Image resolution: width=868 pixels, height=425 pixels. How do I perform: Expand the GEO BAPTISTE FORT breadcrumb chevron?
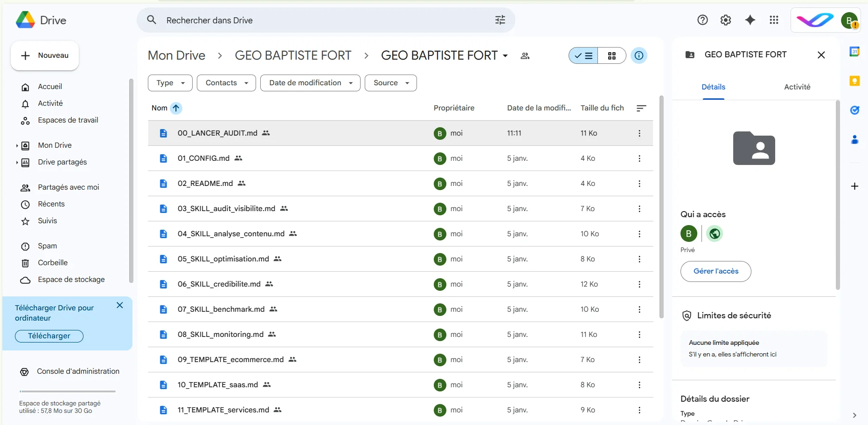pos(505,55)
